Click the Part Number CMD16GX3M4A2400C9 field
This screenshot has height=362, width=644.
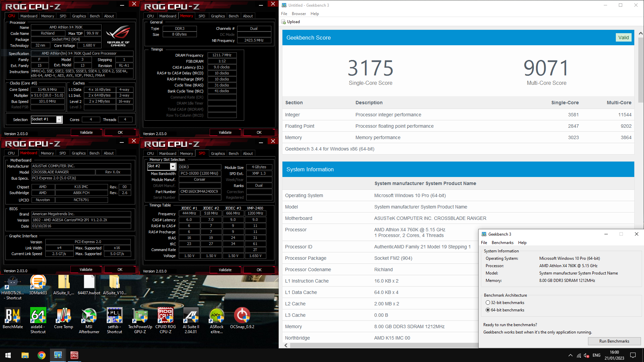click(x=199, y=192)
